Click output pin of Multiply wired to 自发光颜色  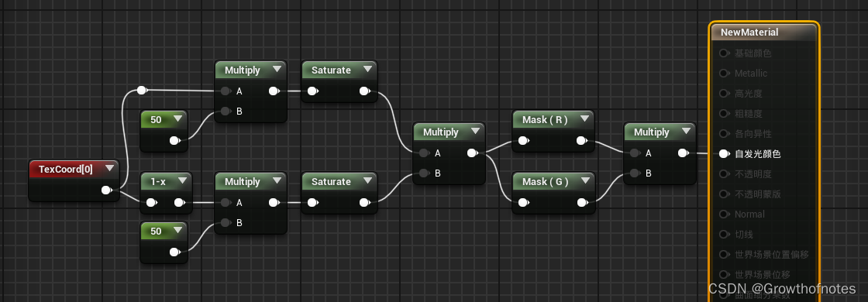pyautogui.click(x=684, y=153)
